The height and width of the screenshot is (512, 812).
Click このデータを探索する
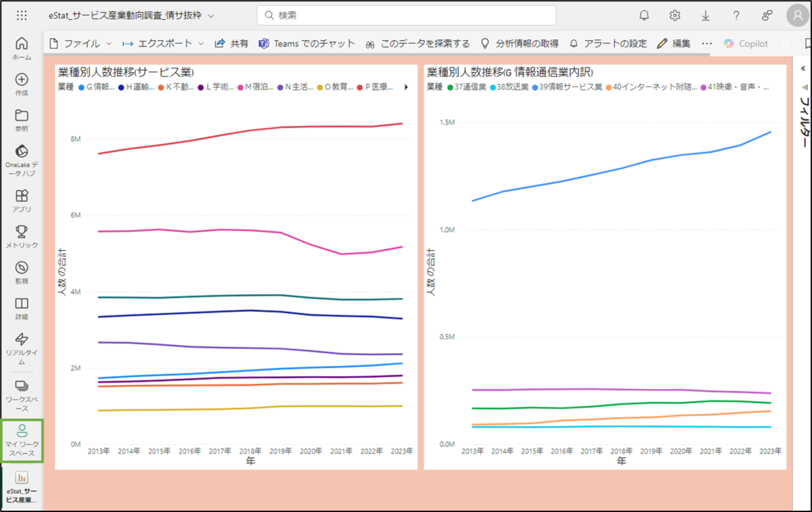click(x=418, y=43)
